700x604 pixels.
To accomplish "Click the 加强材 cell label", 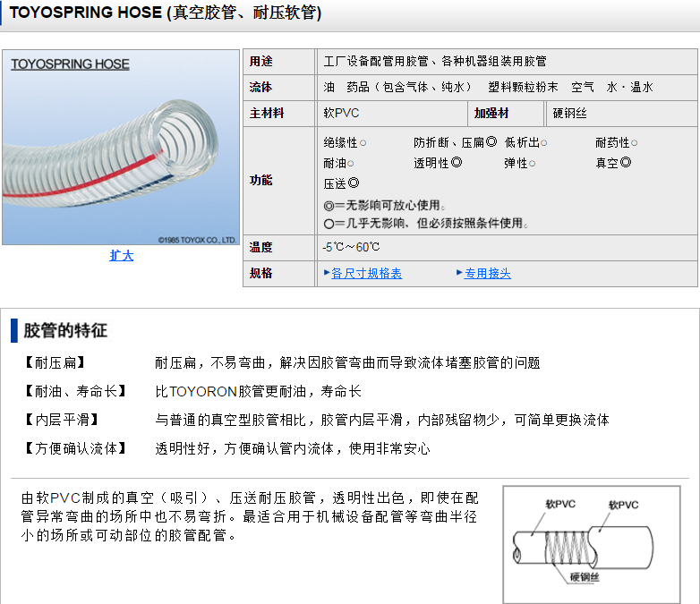I will (x=491, y=113).
